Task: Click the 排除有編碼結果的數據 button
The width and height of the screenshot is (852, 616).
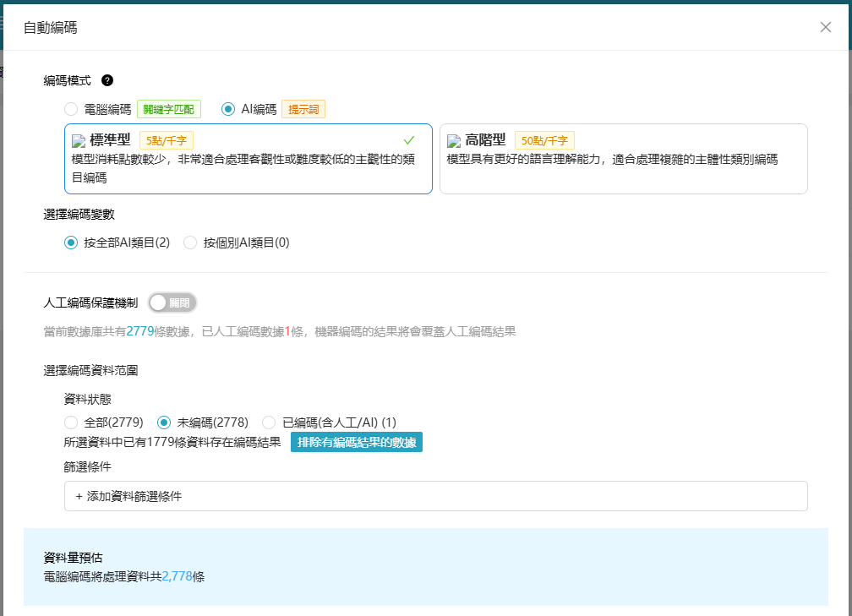Action: [x=356, y=442]
